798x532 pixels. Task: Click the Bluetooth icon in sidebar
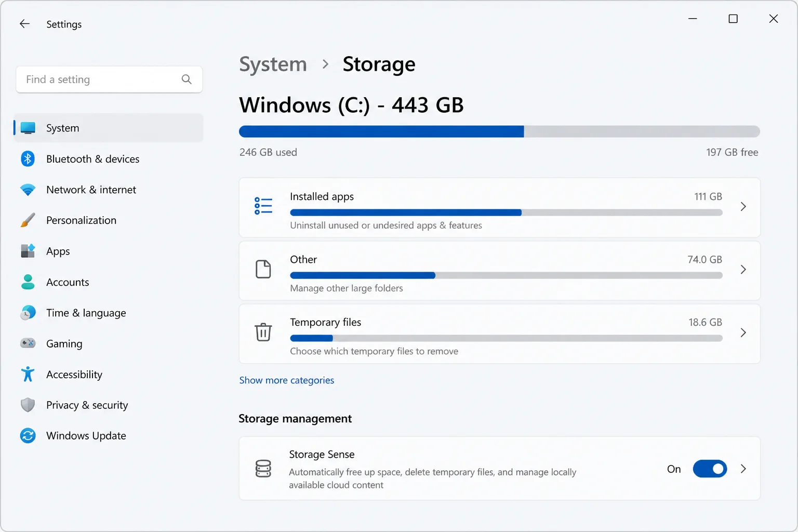(x=28, y=159)
